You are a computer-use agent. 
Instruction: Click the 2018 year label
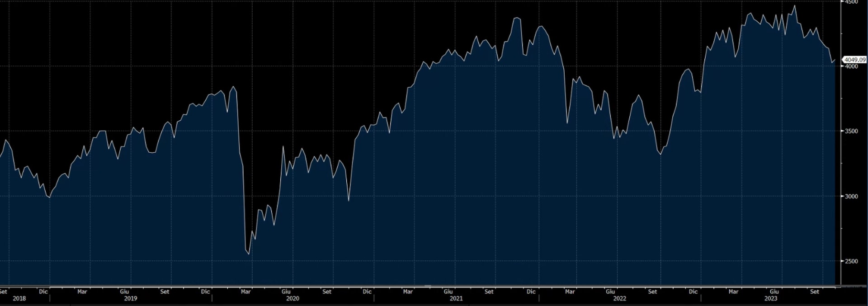point(19,299)
